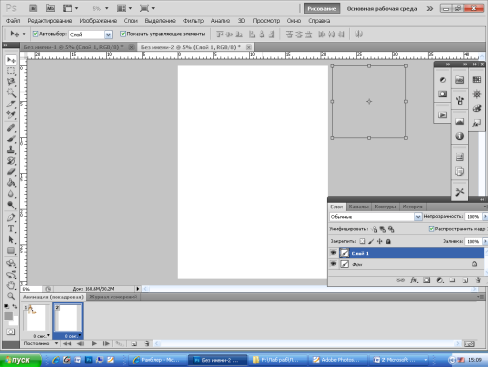Image resolution: width=488 pixels, height=367 pixels.
Task: Toggle the propagate frame 1 checkbox
Action: pos(431,229)
